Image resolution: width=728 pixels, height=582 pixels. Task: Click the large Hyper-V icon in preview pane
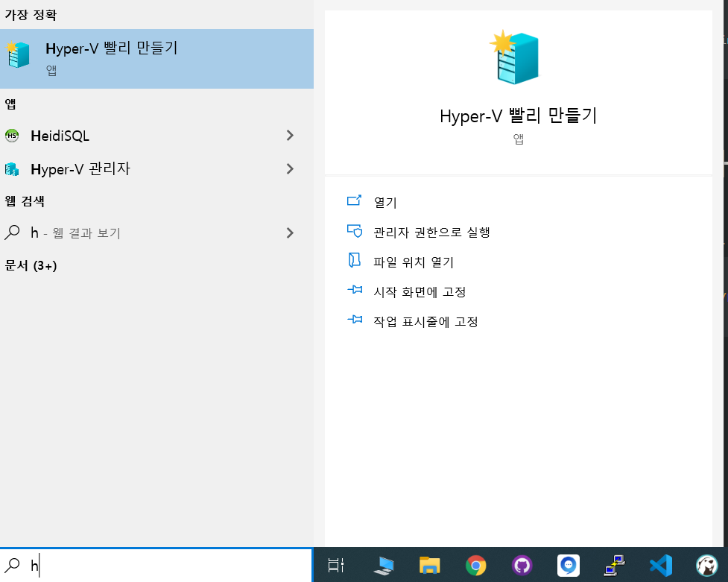click(x=514, y=57)
